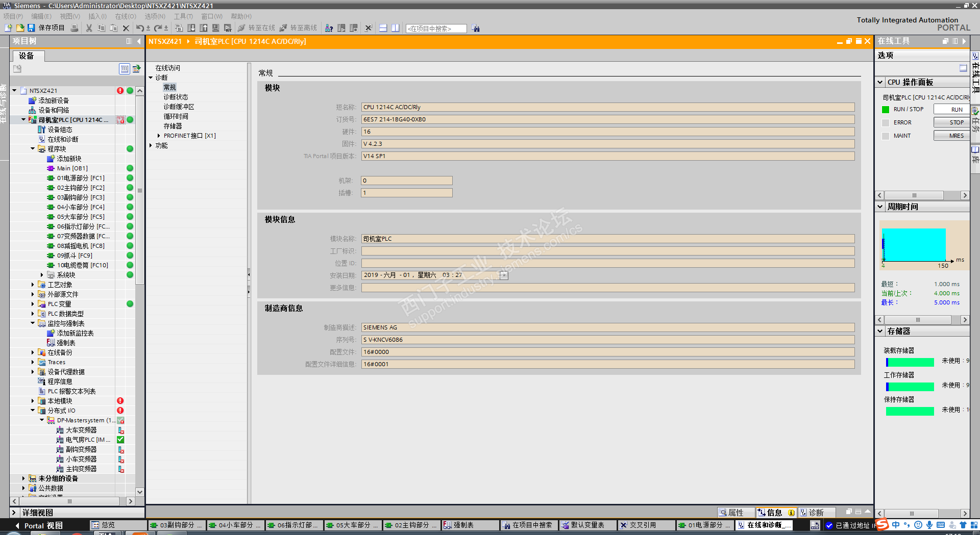
Task: Click the Print toolbar icon
Action: (x=75, y=28)
